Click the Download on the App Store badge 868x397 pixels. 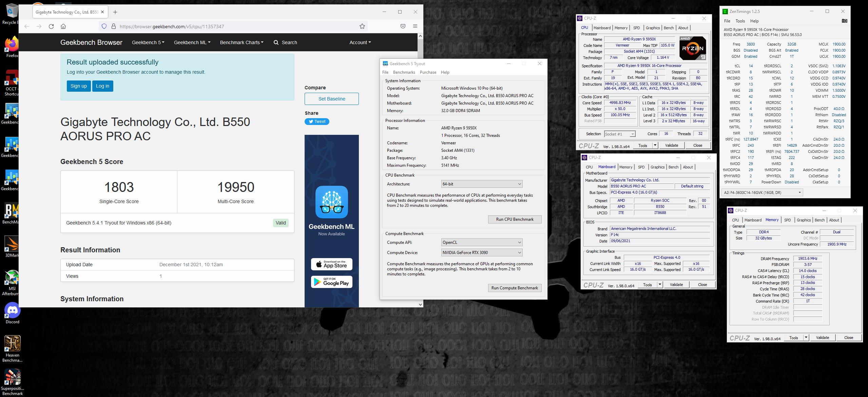coord(331,264)
